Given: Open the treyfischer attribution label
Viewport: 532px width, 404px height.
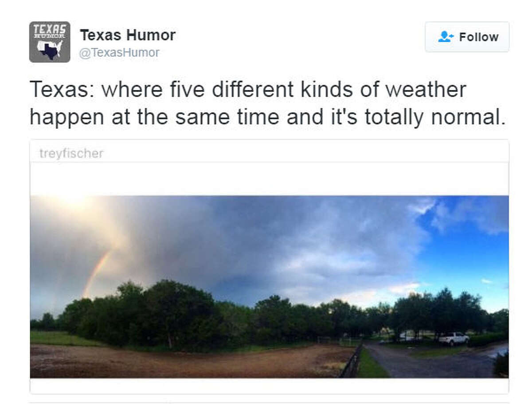Looking at the screenshot, I should click(x=70, y=153).
